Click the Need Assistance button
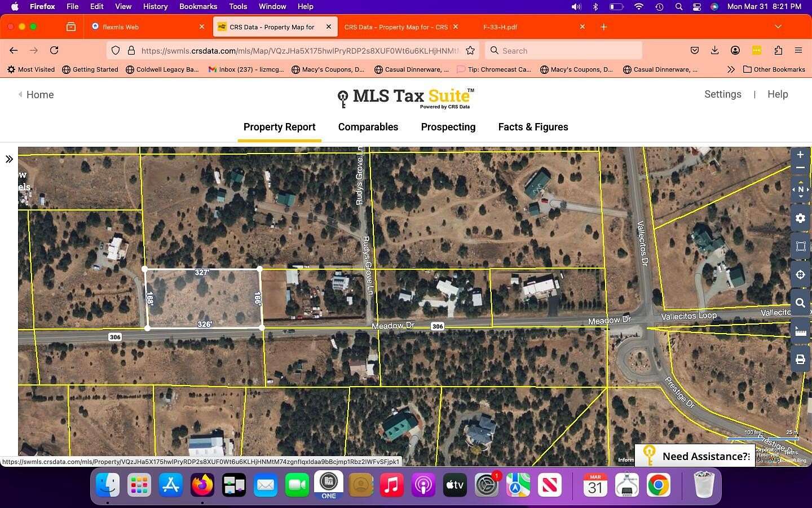 [x=705, y=456]
